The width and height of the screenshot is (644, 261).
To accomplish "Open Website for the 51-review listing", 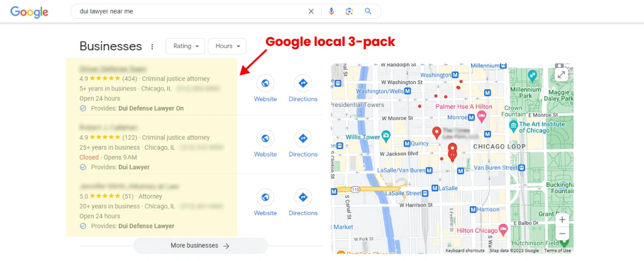I will click(x=265, y=203).
